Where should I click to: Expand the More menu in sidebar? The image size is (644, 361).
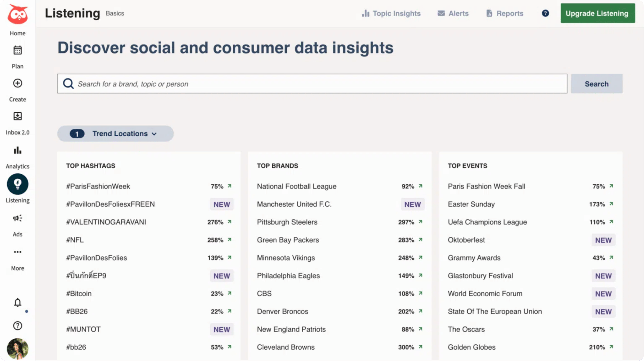point(17,252)
